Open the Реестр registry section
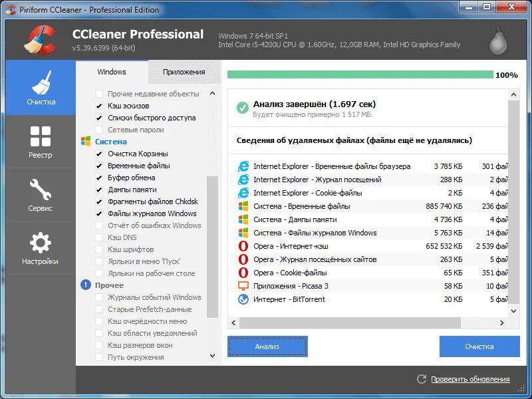532x399 pixels. [x=41, y=142]
